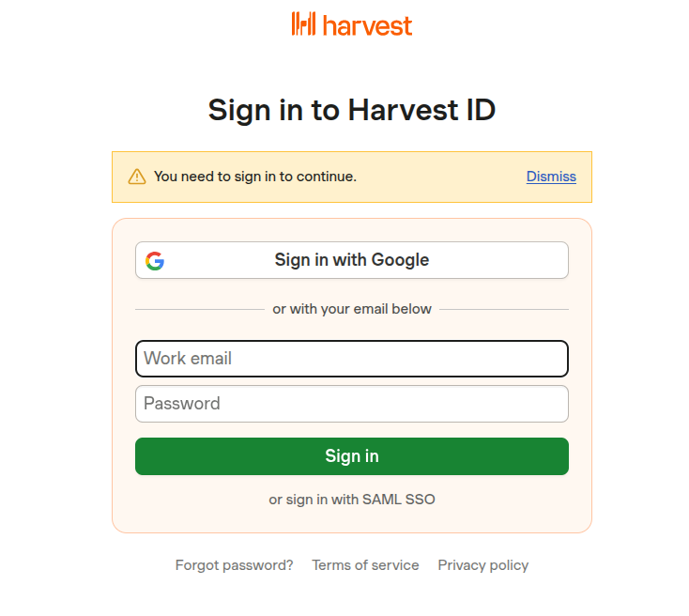Viewport: 689px width, 616px height.
Task: Click the 'You need to sign in' message text
Action: pos(255,177)
